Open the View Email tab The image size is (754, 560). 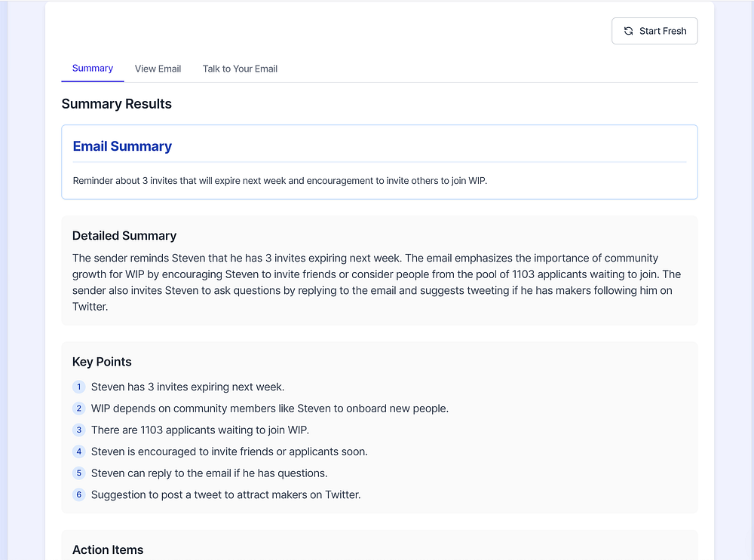pos(158,69)
